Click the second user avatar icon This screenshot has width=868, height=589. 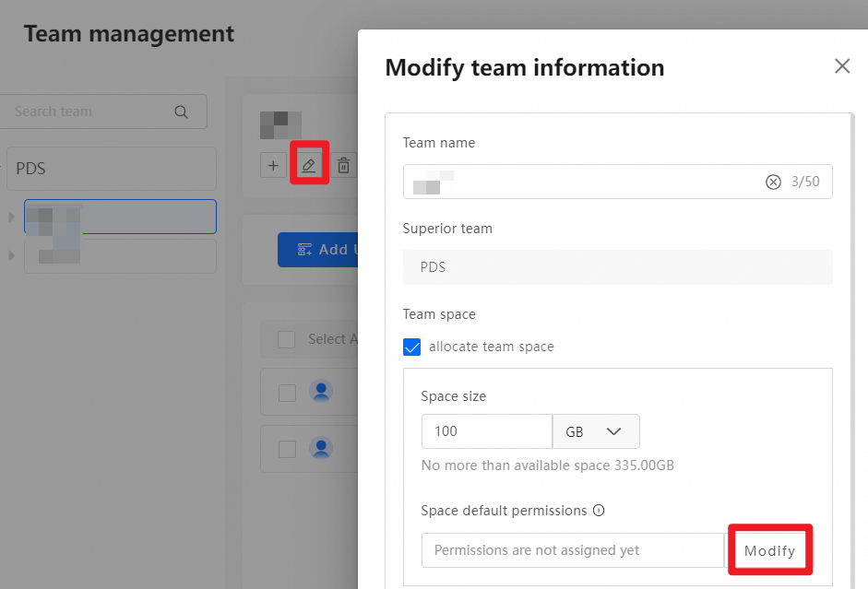coord(321,449)
